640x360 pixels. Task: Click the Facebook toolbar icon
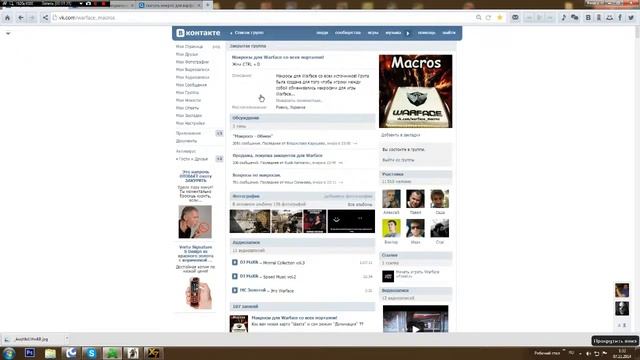(x=620, y=18)
